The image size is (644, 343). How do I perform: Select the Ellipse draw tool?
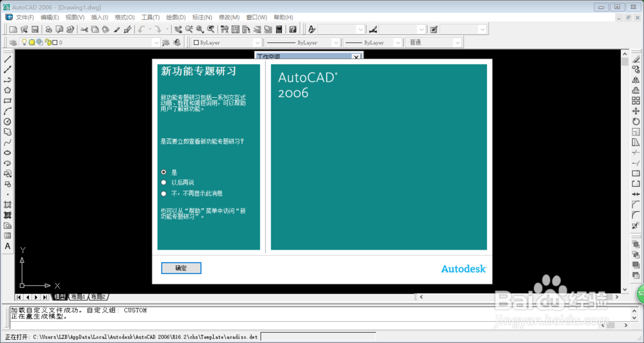[7, 153]
